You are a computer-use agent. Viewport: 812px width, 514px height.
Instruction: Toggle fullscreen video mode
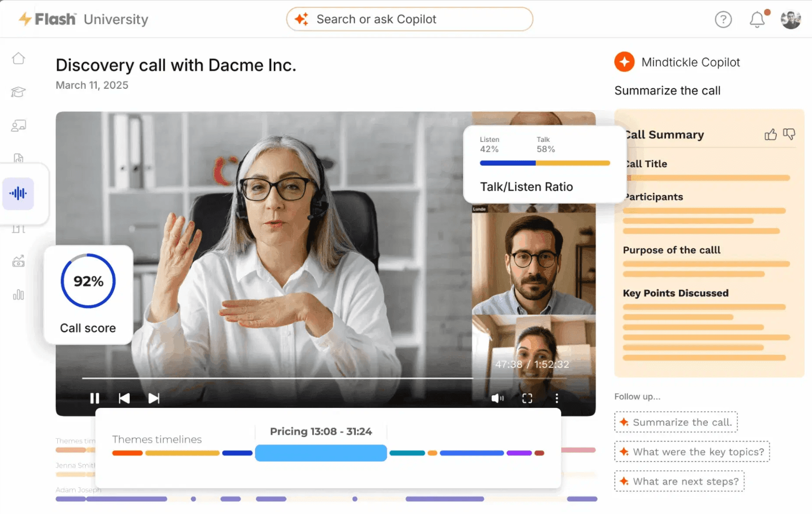527,398
